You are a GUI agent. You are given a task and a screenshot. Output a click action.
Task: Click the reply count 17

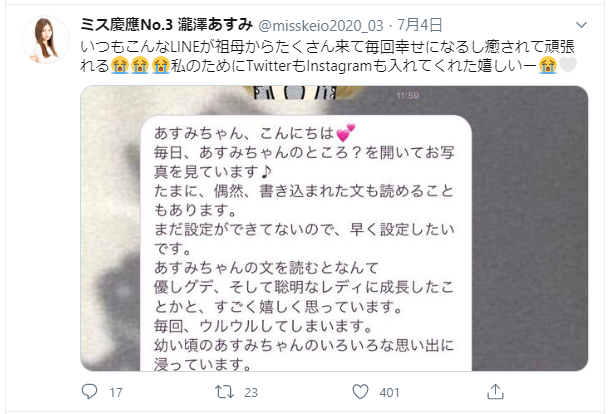[116, 392]
